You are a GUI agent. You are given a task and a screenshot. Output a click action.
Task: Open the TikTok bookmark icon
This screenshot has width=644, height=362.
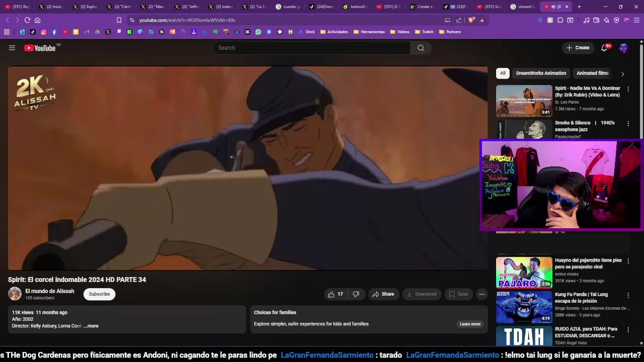click(33, 32)
